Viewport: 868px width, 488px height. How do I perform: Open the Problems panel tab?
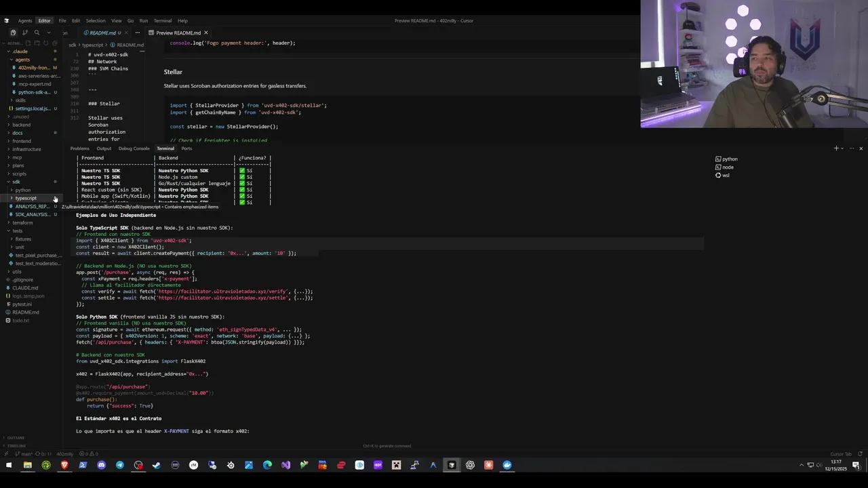[x=79, y=148]
